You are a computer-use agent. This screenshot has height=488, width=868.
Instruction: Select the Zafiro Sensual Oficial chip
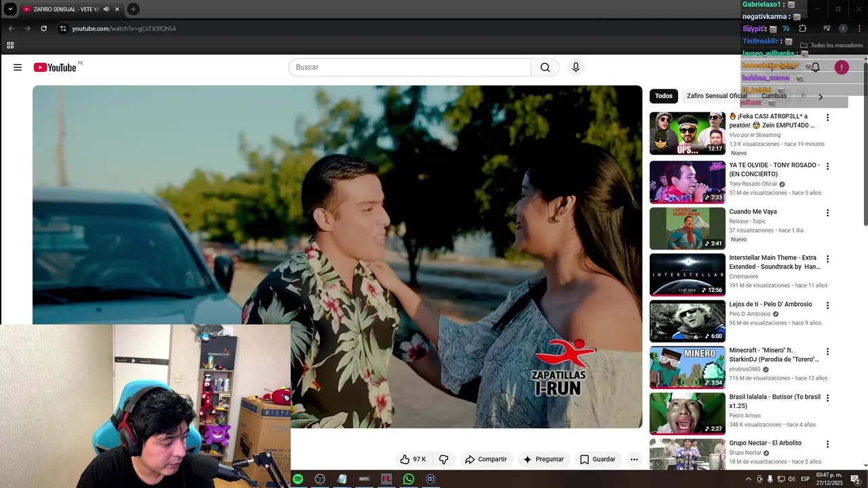[717, 96]
